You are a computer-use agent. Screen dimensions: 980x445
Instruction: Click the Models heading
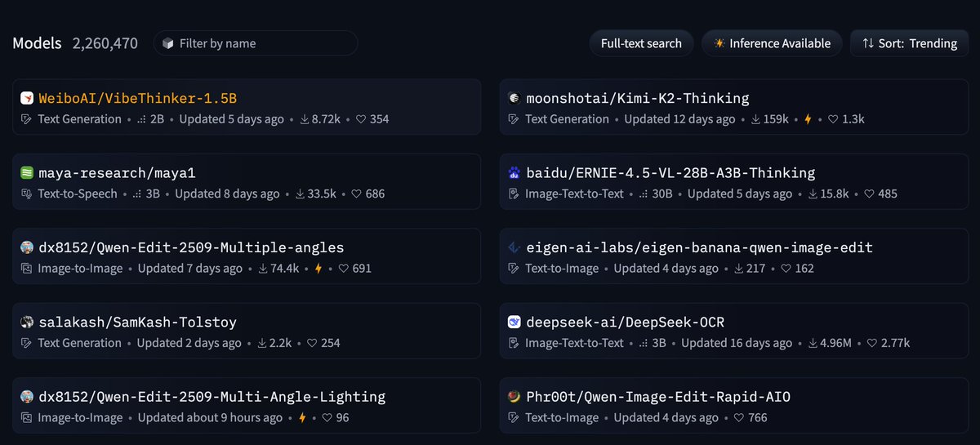(x=37, y=43)
